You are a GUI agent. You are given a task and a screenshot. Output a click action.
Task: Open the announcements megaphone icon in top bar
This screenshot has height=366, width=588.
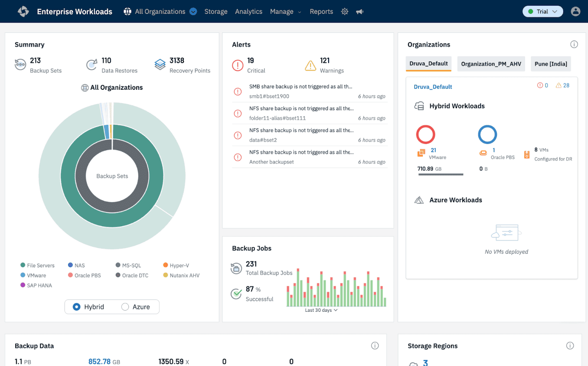click(x=359, y=11)
